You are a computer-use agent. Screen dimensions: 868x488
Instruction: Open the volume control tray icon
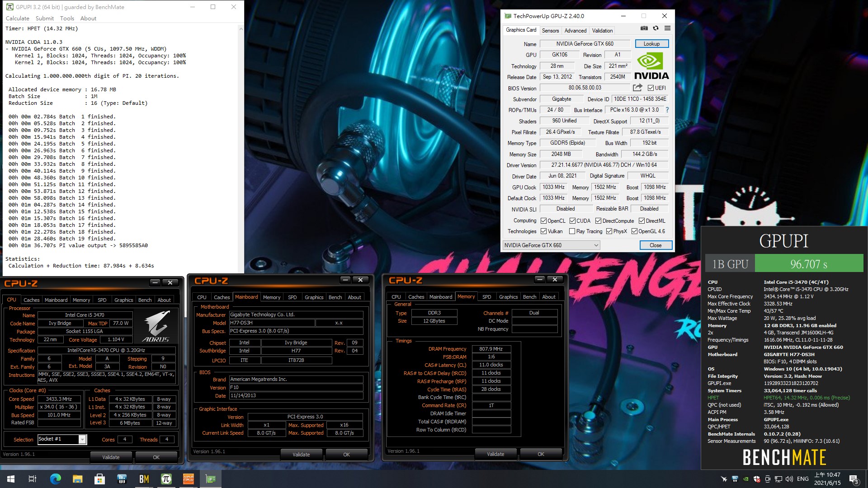(789, 479)
